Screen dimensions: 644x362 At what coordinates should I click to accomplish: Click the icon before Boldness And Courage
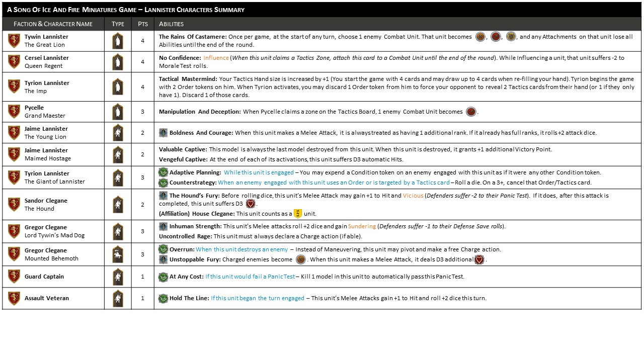pyautogui.click(x=163, y=133)
